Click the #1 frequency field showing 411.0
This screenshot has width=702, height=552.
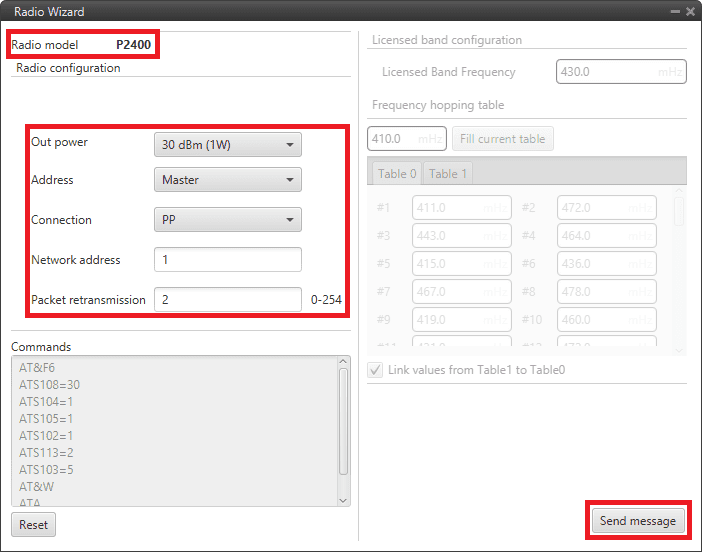point(460,208)
